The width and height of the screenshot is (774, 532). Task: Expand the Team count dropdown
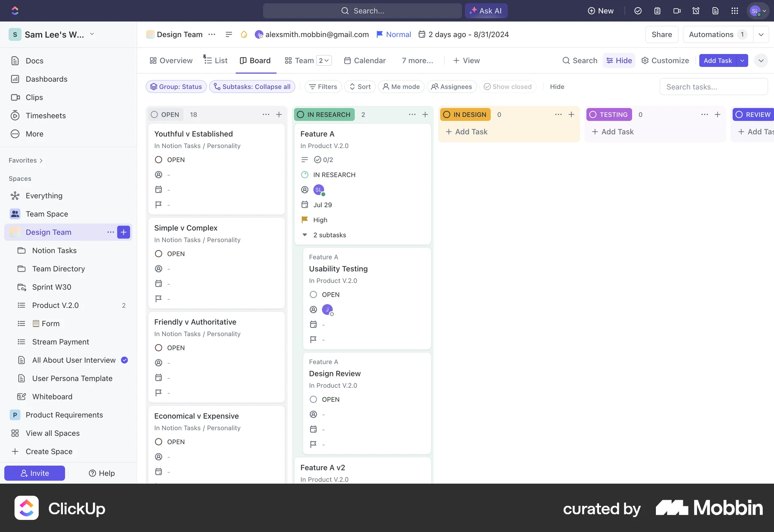click(324, 60)
